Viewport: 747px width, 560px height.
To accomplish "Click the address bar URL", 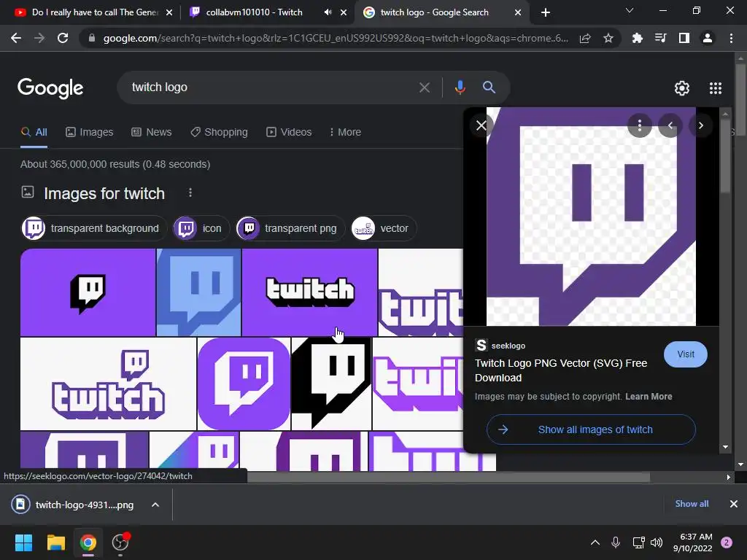I will point(336,38).
